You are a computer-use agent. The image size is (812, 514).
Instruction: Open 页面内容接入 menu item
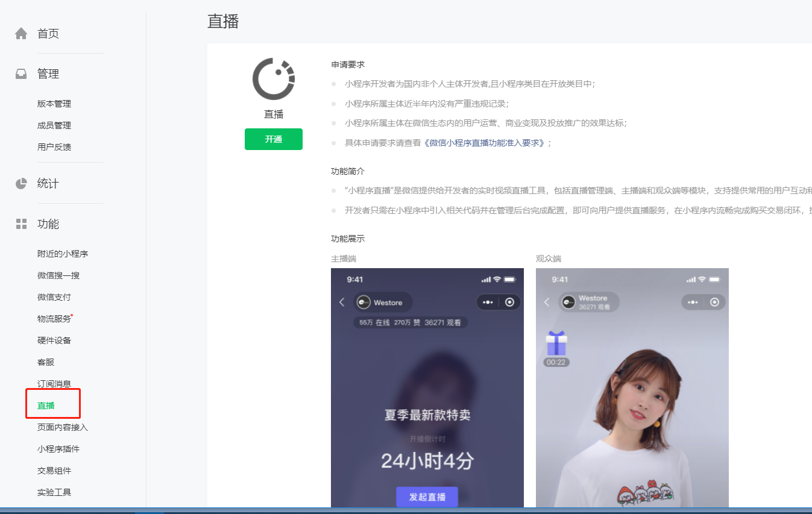(x=63, y=427)
